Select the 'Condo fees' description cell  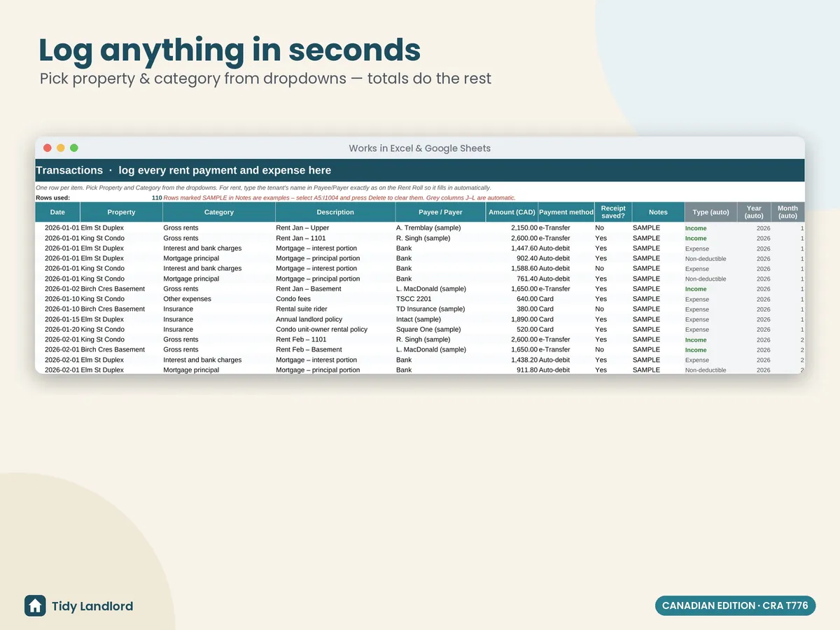pos(335,299)
